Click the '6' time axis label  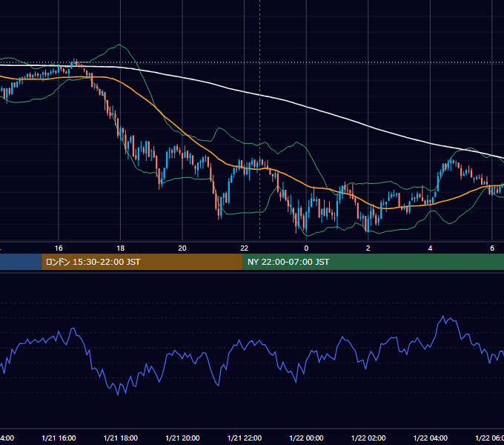[x=492, y=248]
